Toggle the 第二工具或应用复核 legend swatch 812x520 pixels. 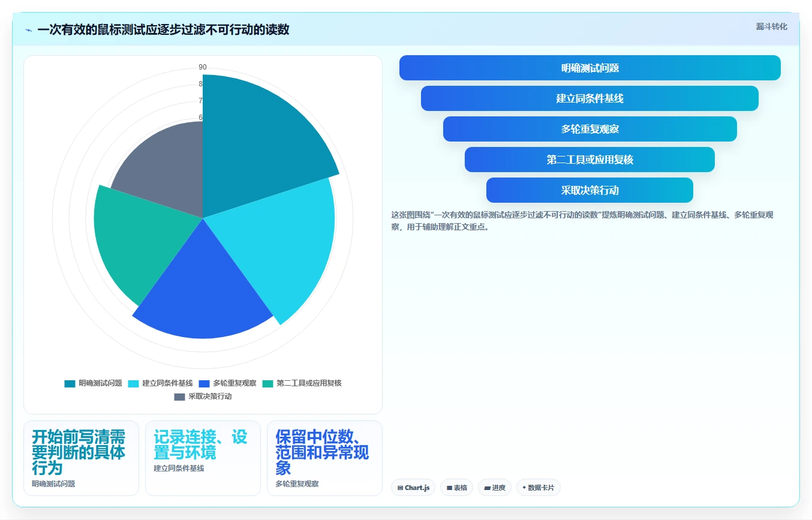click(x=267, y=383)
